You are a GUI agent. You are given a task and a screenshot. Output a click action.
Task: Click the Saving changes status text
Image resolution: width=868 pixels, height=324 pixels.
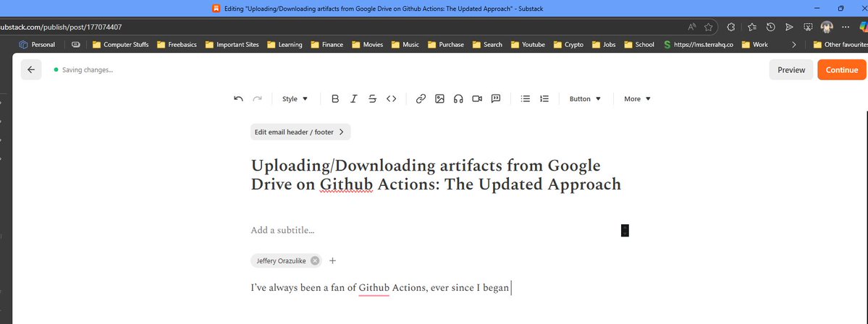(88, 70)
